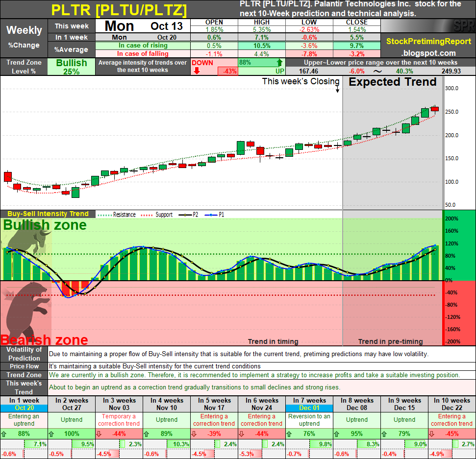Click the 'In case of rising' row label

[143, 46]
